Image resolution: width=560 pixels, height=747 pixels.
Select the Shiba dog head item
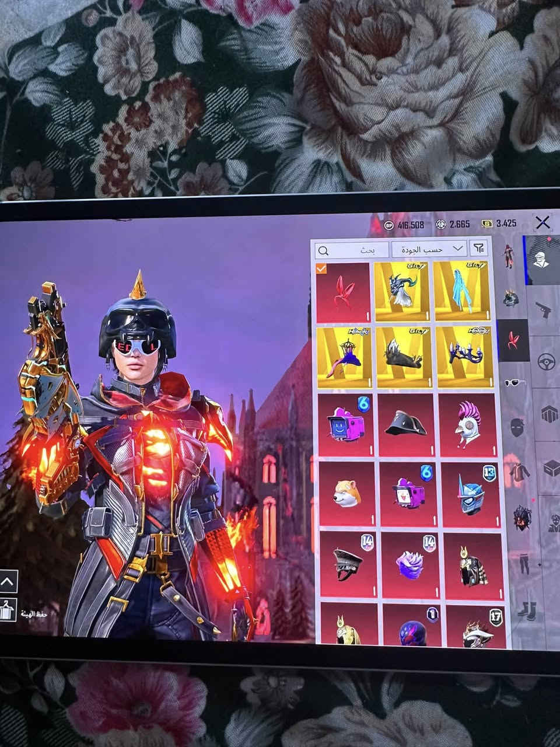pos(348,494)
